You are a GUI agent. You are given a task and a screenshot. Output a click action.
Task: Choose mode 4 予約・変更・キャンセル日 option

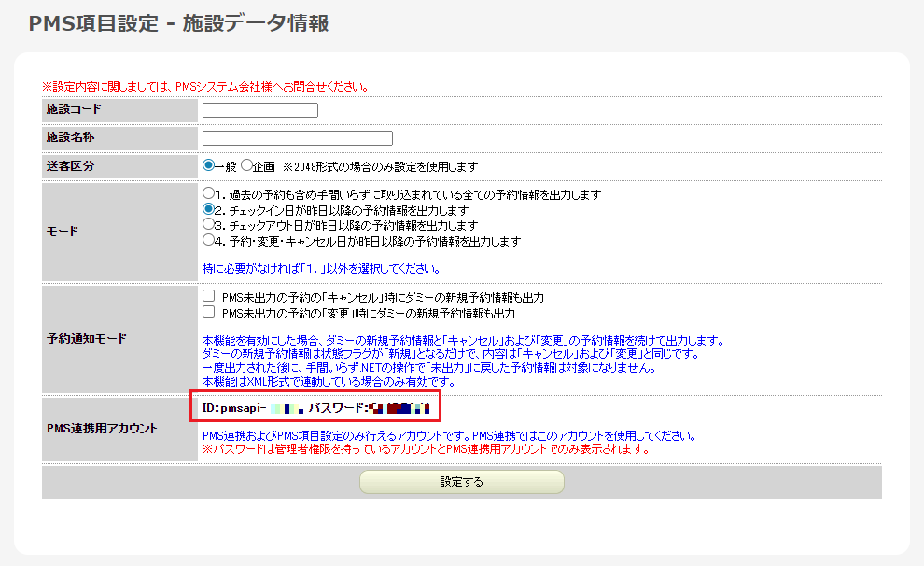[209, 241]
